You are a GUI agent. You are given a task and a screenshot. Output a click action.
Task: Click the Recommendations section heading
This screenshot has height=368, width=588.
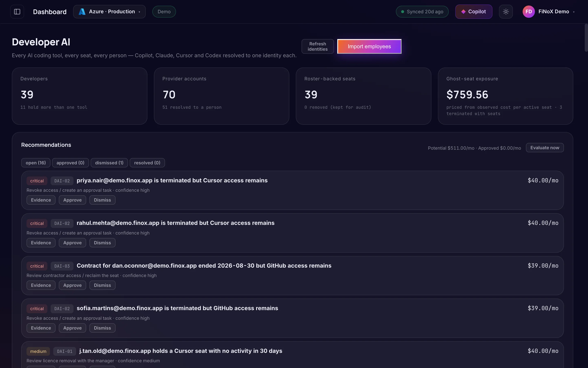tap(46, 145)
